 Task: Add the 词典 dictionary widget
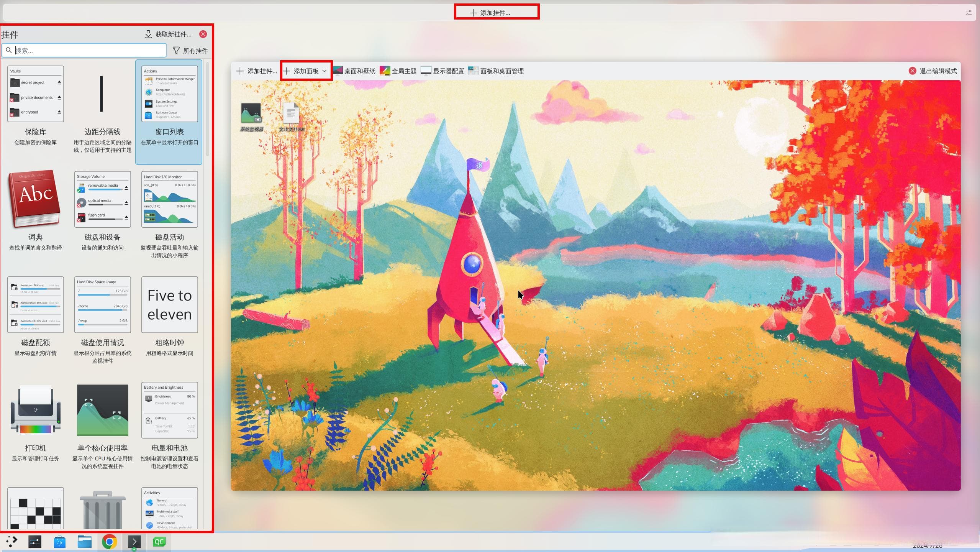[35, 217]
